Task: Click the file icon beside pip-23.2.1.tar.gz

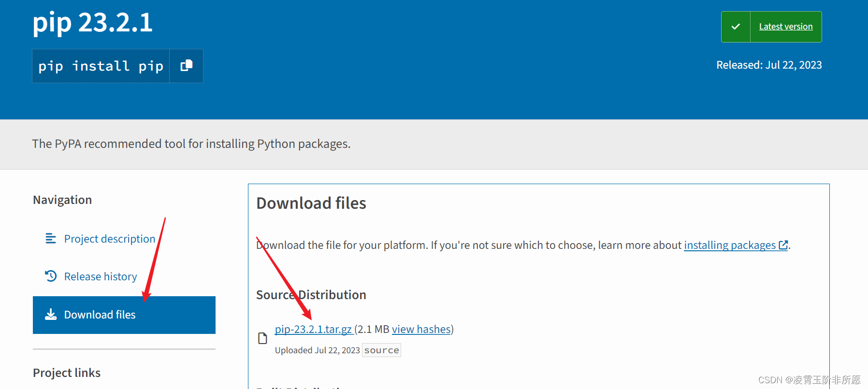Action: point(262,338)
